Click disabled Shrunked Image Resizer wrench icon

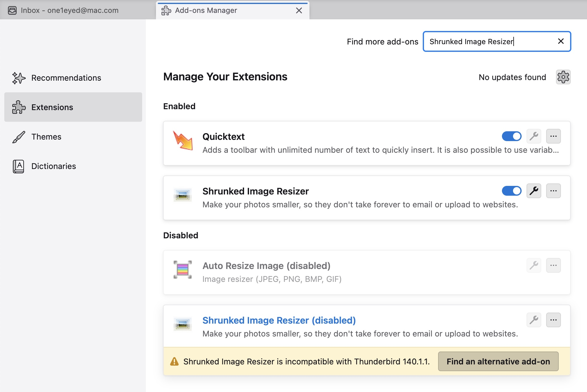point(534,320)
